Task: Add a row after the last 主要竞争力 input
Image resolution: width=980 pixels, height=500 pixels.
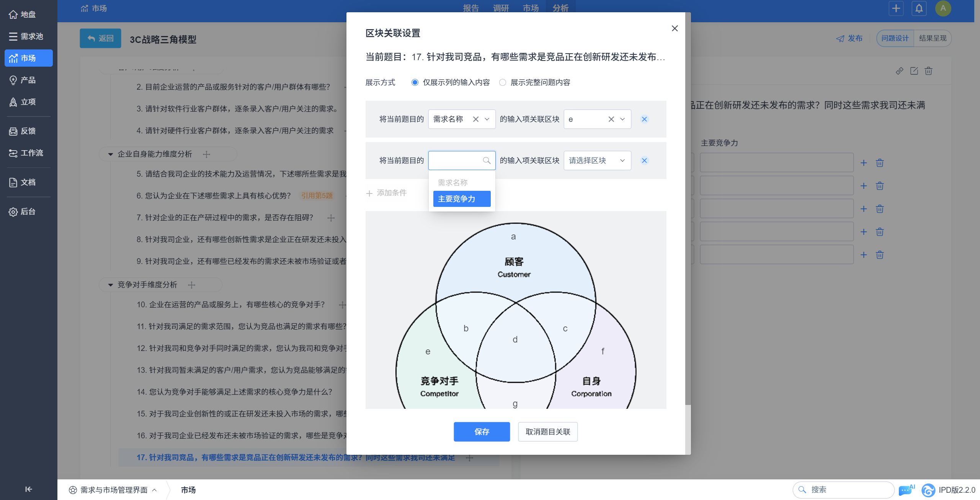Action: [x=864, y=255]
